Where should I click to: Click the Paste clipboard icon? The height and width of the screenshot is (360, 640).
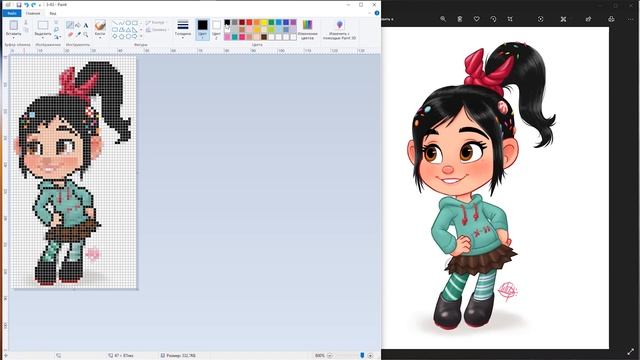point(13,25)
